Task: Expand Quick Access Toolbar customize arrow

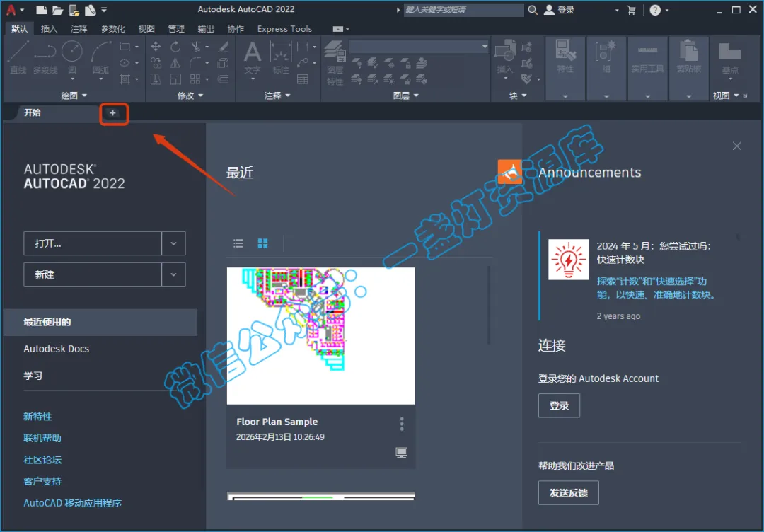Action: tap(104, 10)
